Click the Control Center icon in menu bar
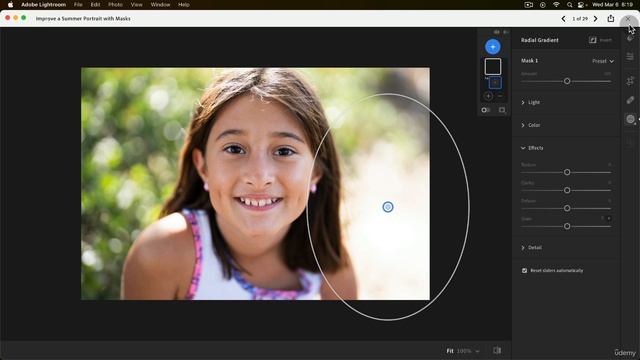640x360 pixels. coord(581,5)
